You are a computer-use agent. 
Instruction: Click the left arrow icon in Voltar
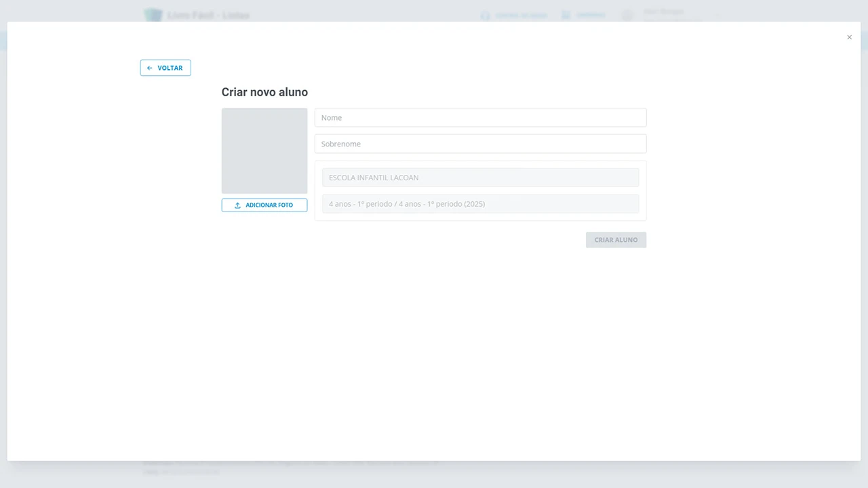click(x=150, y=68)
